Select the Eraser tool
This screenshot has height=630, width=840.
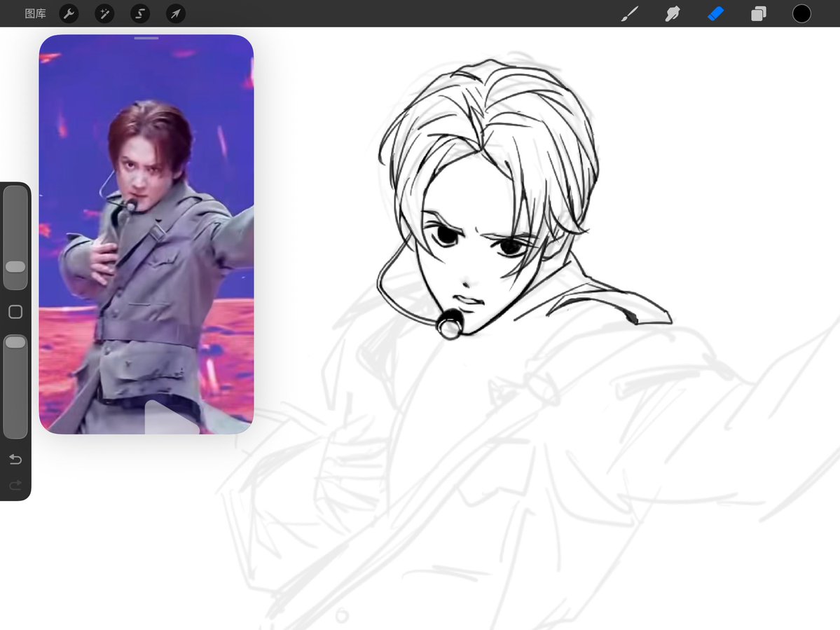[x=716, y=13]
